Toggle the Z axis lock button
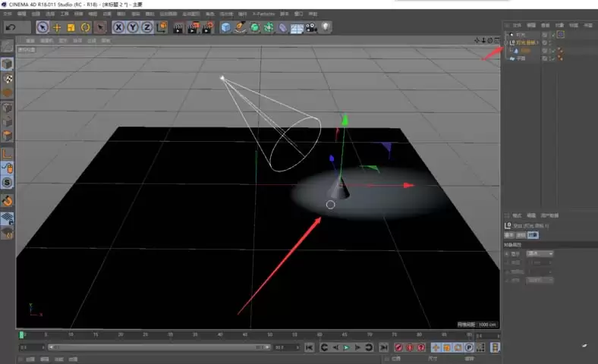The height and width of the screenshot is (364, 598). [x=146, y=27]
